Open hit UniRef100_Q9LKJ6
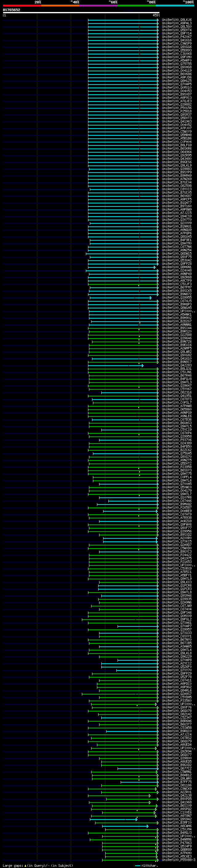Image resolution: width=197 pixels, height=868 pixels. pos(177,20)
